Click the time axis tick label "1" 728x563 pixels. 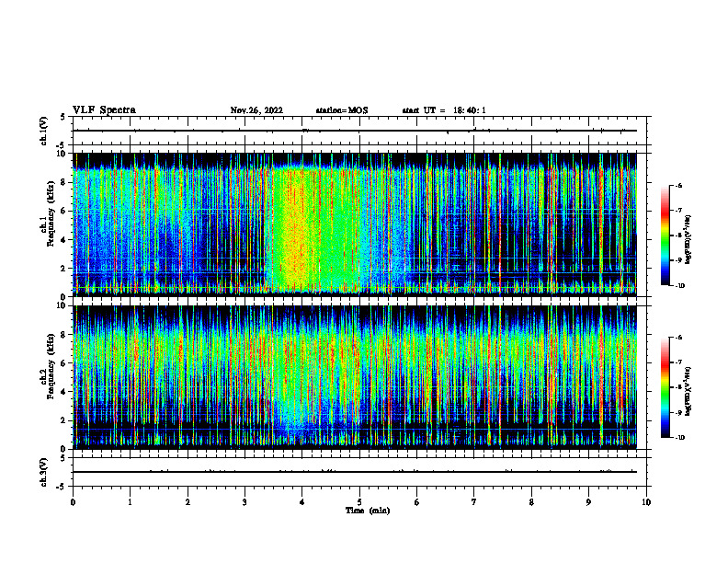point(131,502)
